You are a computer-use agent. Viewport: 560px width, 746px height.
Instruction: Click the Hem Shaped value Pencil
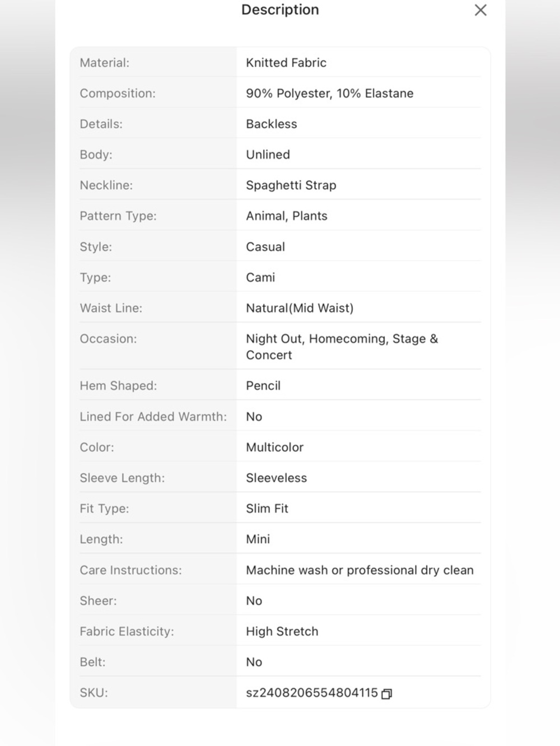tap(263, 386)
